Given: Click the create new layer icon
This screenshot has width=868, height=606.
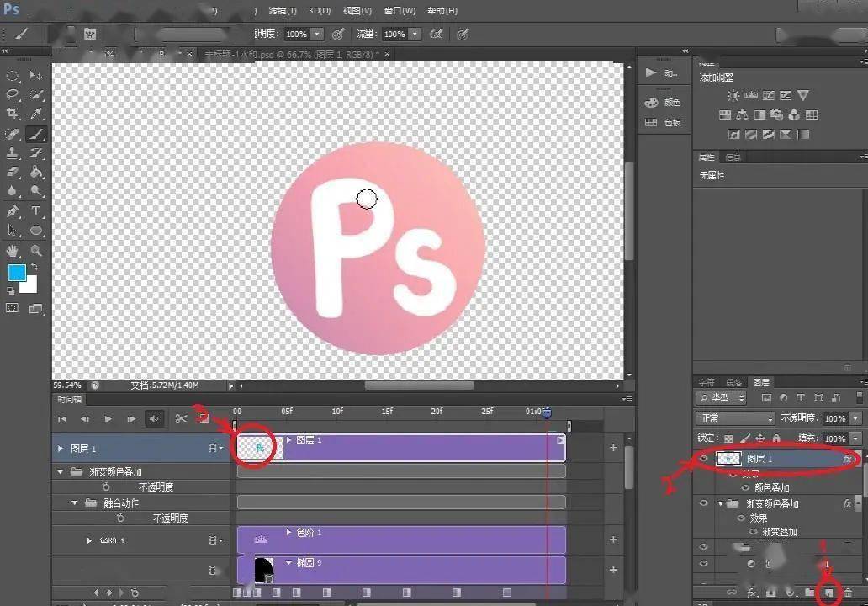Looking at the screenshot, I should pos(828,593).
